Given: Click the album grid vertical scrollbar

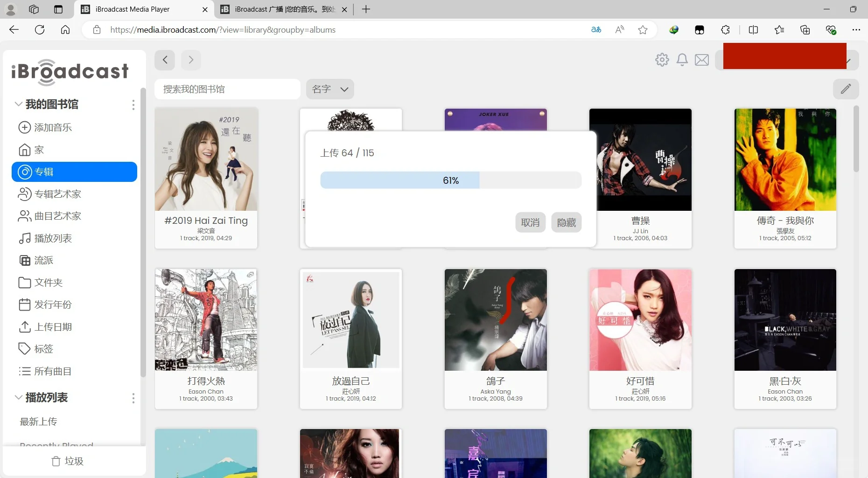Looking at the screenshot, I should 856,140.
